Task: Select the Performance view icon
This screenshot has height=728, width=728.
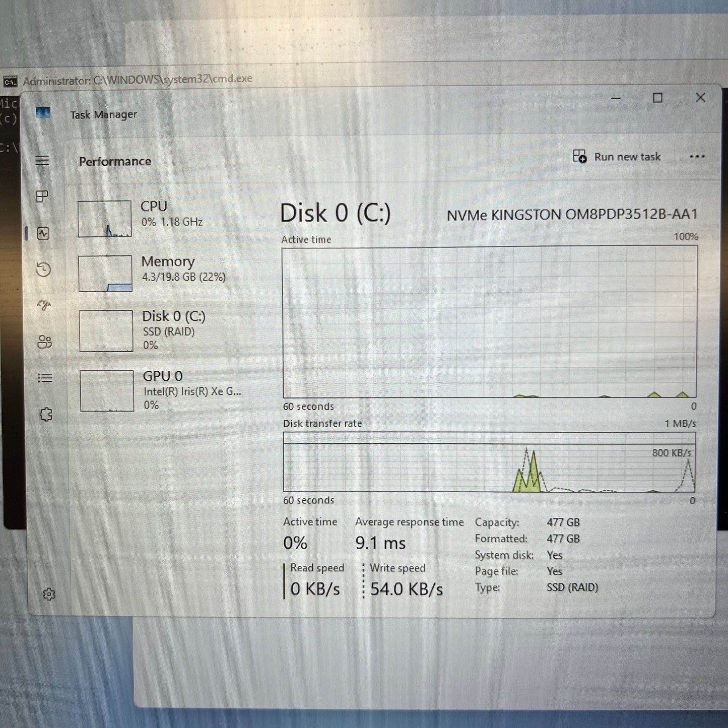Action: (43, 233)
